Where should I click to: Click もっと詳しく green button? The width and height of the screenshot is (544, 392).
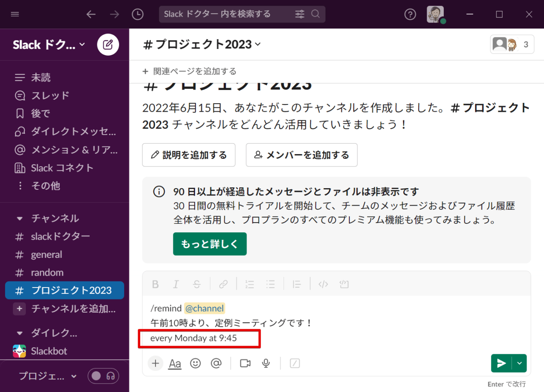[210, 244]
